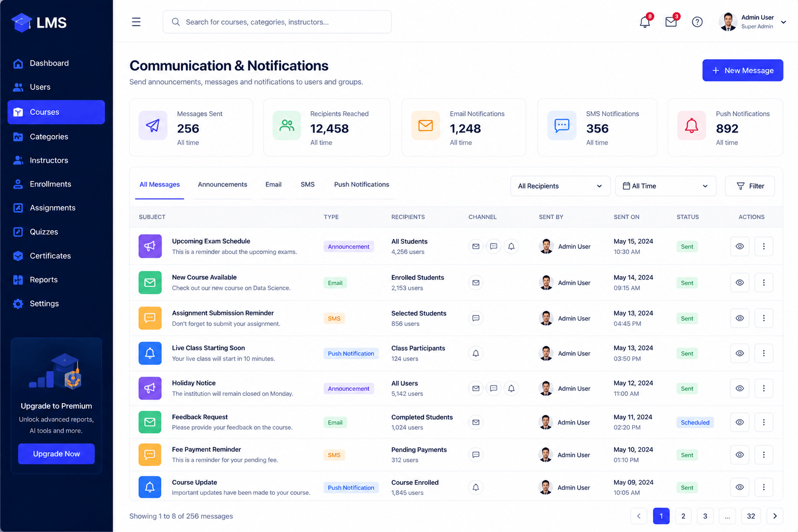Open Dashboard in the sidebar
This screenshot has height=532, width=798.
(56, 63)
